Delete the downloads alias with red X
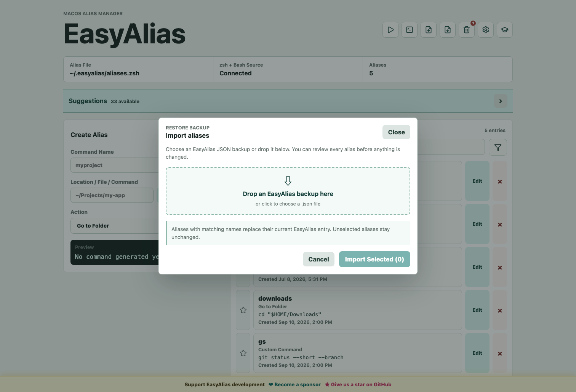This screenshot has width=576, height=392. (x=500, y=311)
